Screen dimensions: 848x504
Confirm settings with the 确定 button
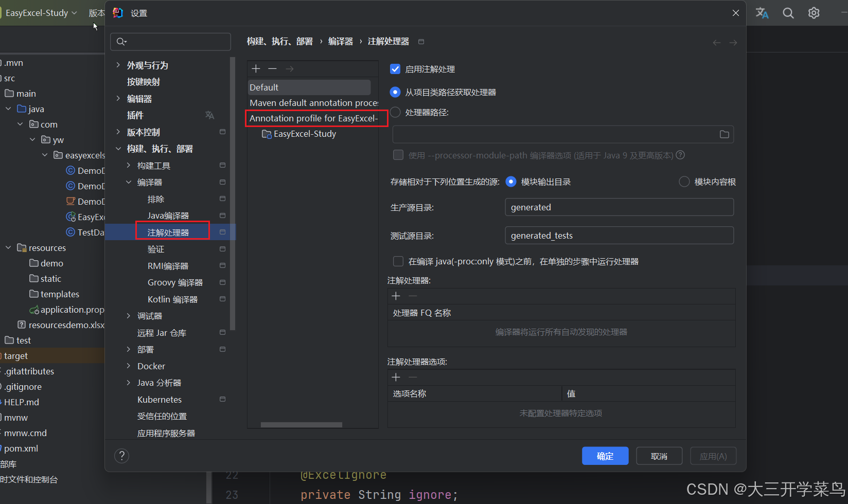tap(605, 456)
